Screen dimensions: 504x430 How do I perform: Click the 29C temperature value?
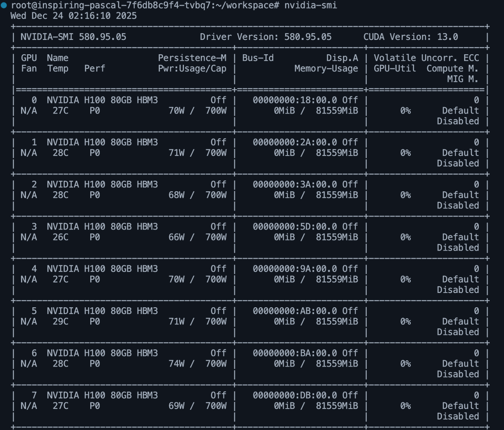pyautogui.click(x=60, y=321)
